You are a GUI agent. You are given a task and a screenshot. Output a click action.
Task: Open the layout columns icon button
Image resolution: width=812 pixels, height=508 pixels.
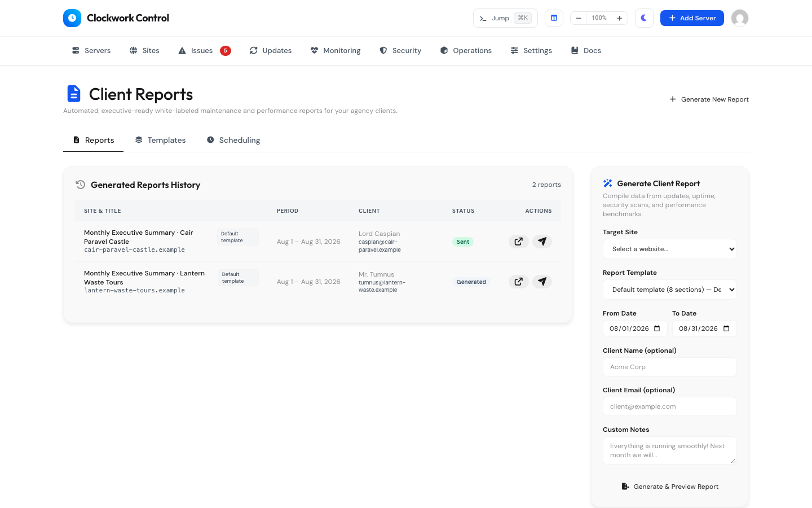pos(554,18)
